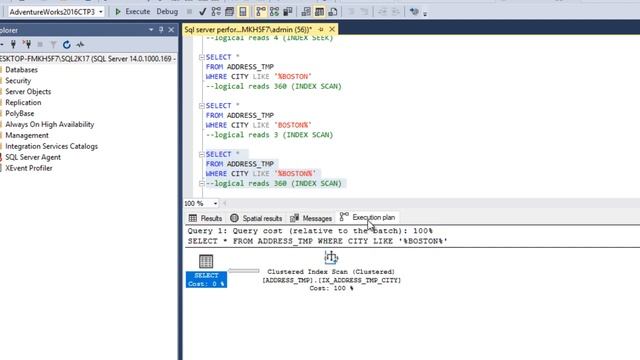Click Object Explorer Filter funnel icon
The image size is (640, 360).
pos(53,44)
